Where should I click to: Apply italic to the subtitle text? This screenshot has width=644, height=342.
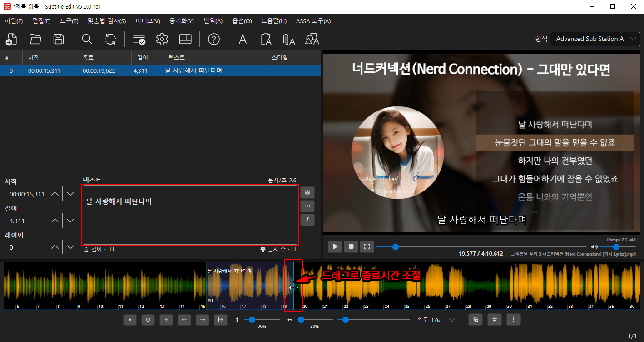point(307,220)
